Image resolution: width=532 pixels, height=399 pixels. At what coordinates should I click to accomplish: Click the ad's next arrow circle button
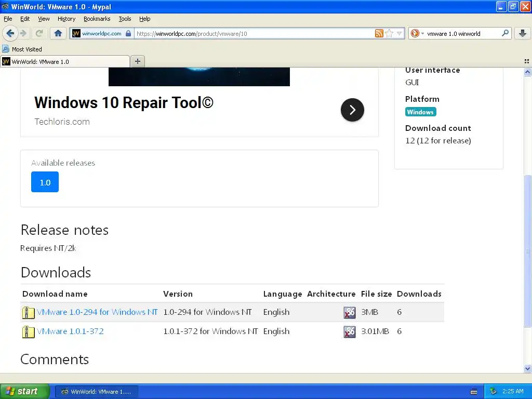point(352,110)
